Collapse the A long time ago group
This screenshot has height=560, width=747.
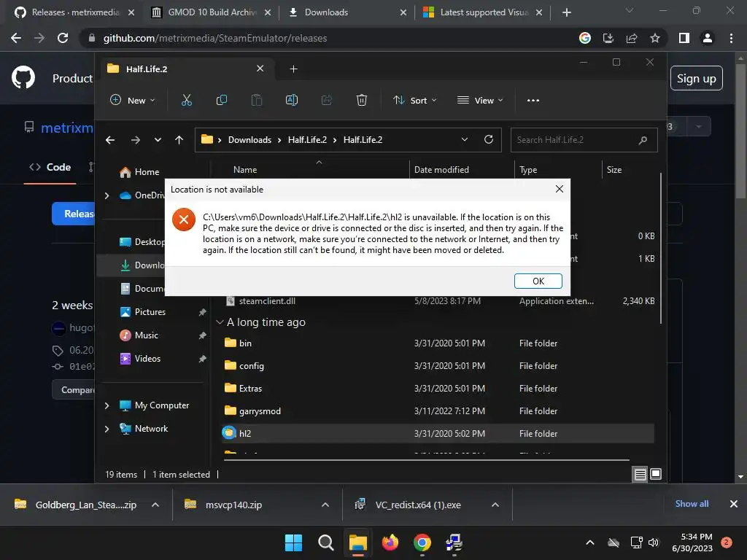220,322
